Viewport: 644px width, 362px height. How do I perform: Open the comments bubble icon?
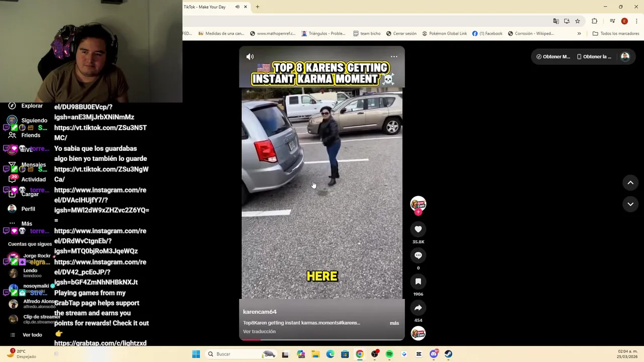point(418,255)
